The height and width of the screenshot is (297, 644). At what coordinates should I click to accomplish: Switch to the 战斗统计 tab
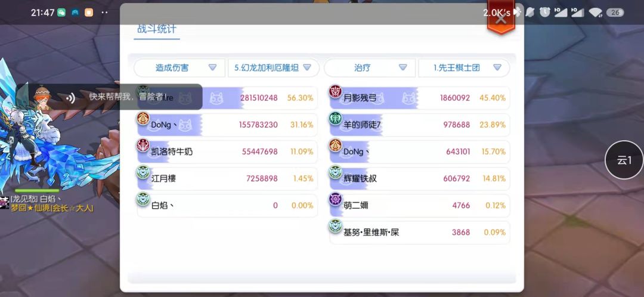click(x=157, y=29)
